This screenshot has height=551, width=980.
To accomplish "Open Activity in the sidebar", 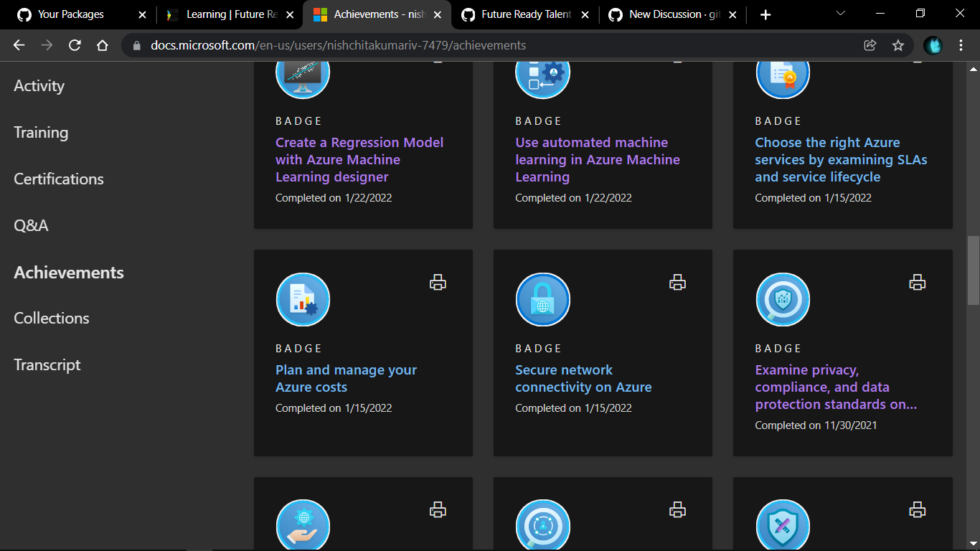I will point(39,86).
